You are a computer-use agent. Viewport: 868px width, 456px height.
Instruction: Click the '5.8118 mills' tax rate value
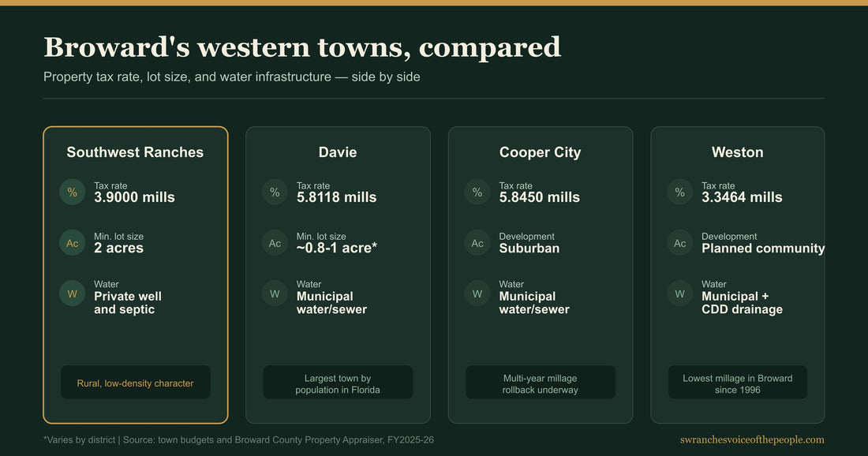tap(337, 197)
